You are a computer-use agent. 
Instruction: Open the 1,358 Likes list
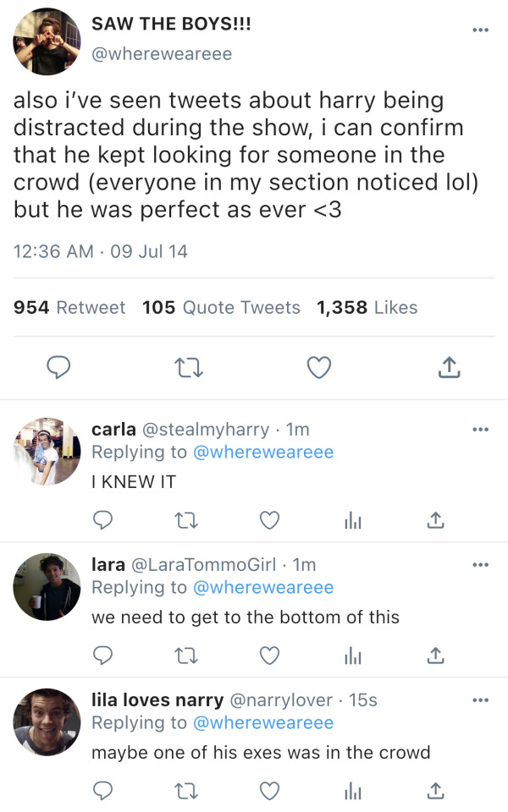367,308
